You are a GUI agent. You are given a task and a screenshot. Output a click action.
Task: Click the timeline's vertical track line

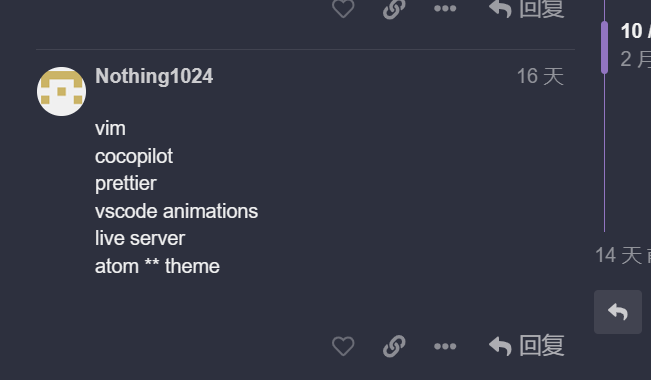(x=604, y=154)
